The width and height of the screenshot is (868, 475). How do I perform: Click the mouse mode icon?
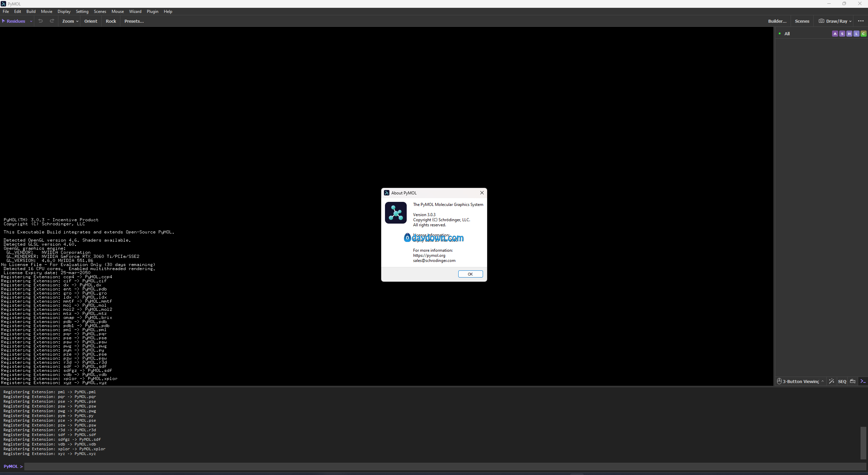779,381
